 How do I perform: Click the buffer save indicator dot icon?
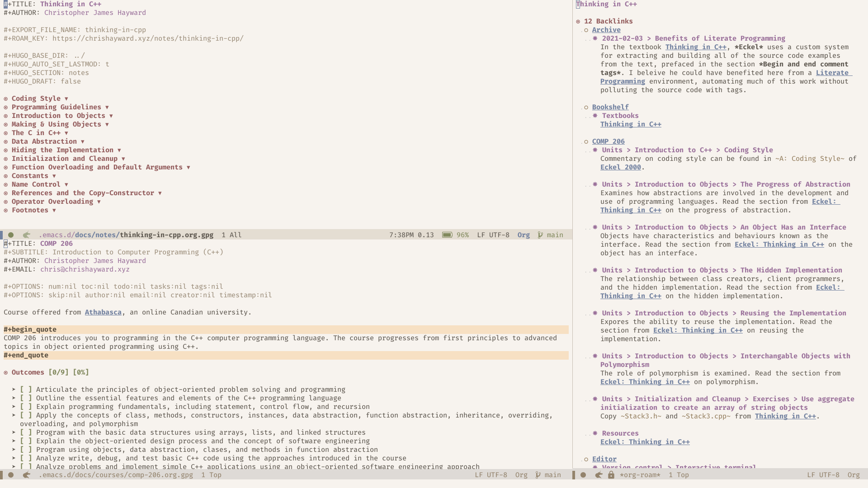pos(11,235)
